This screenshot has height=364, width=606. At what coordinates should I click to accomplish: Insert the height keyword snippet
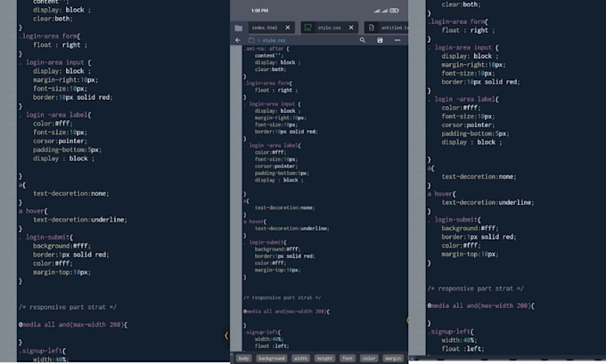point(324,359)
